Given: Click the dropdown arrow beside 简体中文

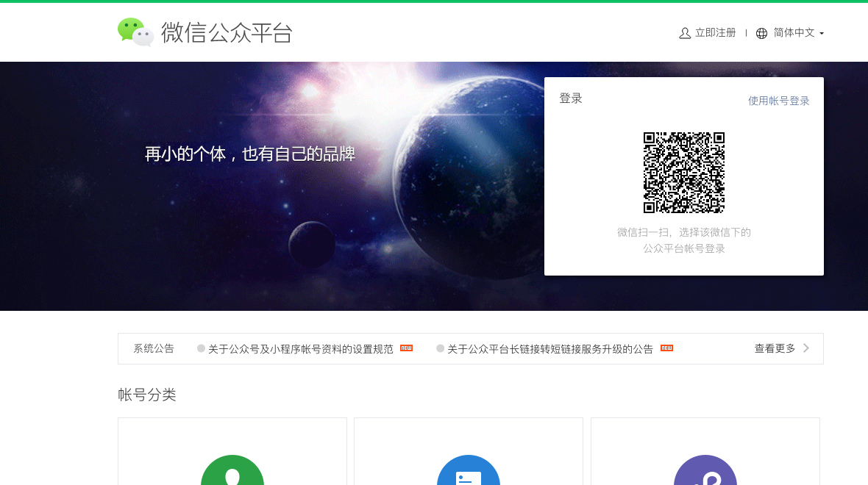Looking at the screenshot, I should (822, 34).
